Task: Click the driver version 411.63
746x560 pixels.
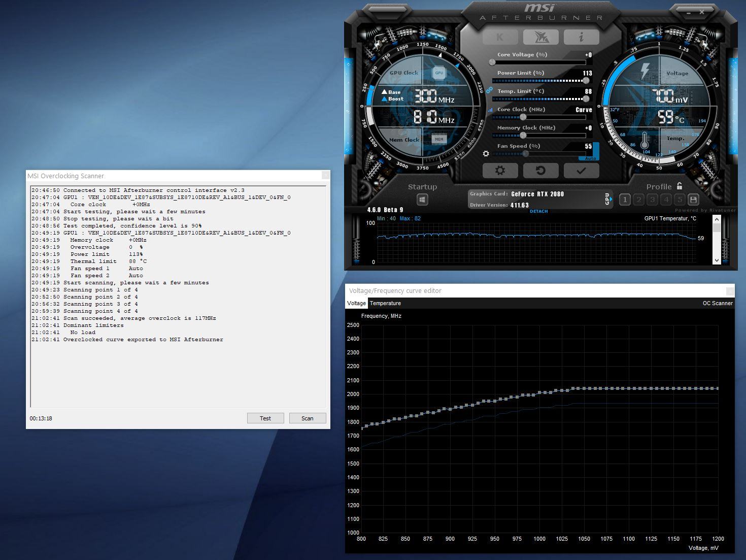Action: 520,205
